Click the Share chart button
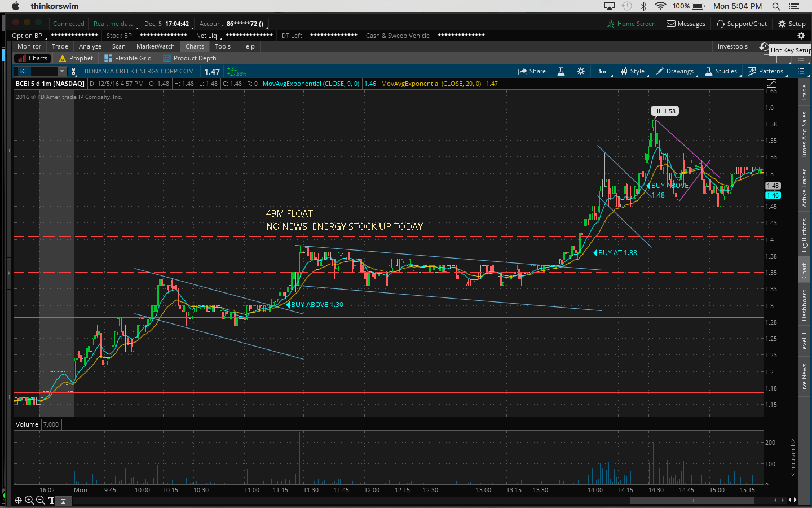812x508 pixels. click(x=532, y=71)
